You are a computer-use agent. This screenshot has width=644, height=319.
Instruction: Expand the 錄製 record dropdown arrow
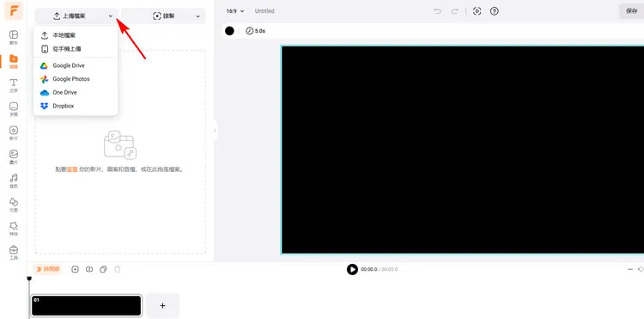click(198, 16)
